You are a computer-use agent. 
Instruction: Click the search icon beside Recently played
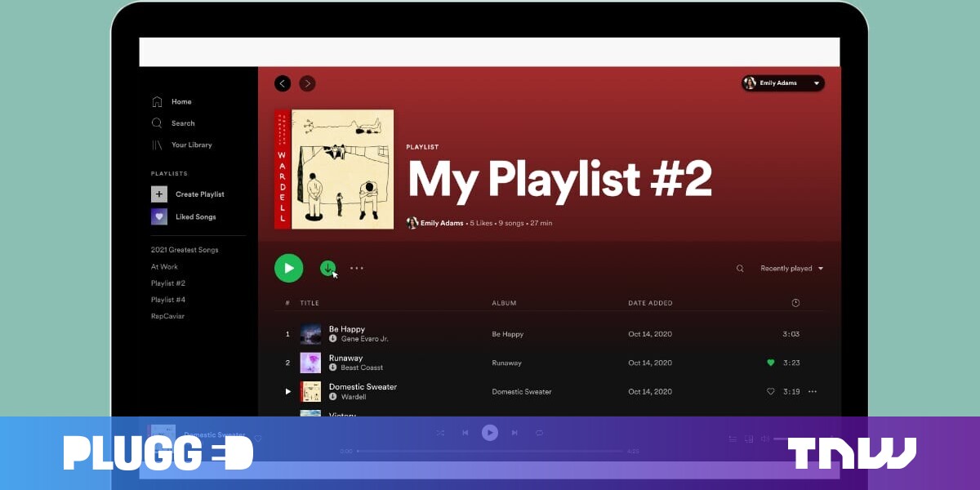[740, 269]
